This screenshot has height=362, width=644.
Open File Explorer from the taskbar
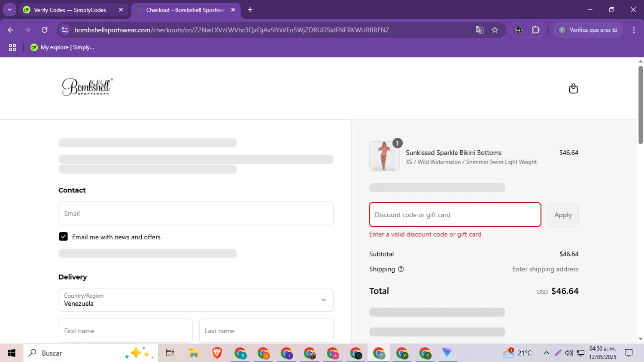click(194, 353)
